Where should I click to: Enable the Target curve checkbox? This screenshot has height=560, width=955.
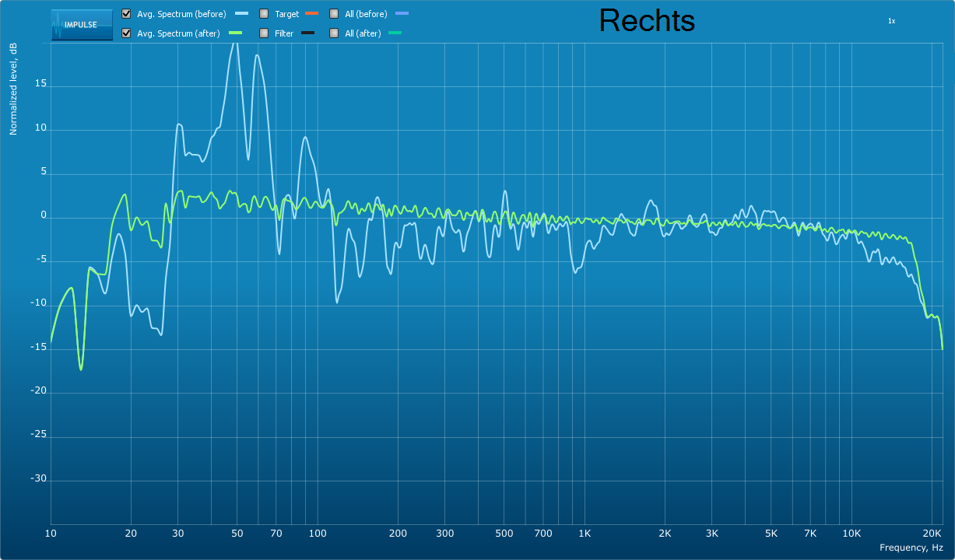coord(264,14)
